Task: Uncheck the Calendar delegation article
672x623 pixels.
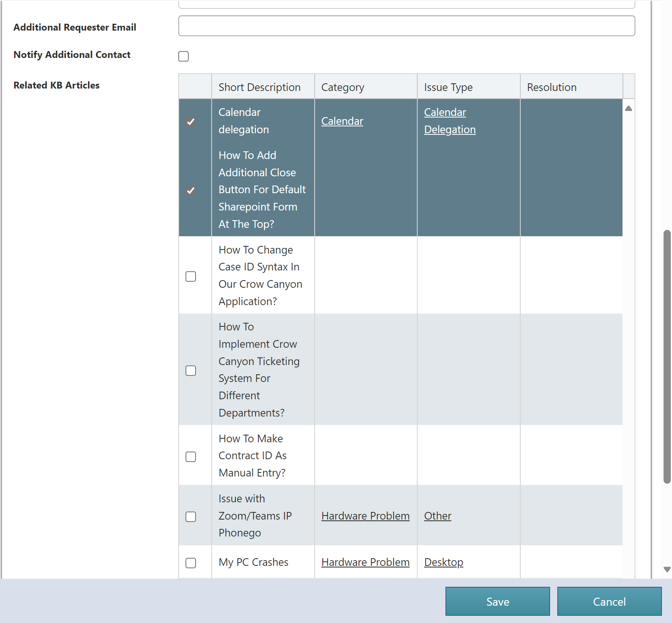Action: pos(191,122)
